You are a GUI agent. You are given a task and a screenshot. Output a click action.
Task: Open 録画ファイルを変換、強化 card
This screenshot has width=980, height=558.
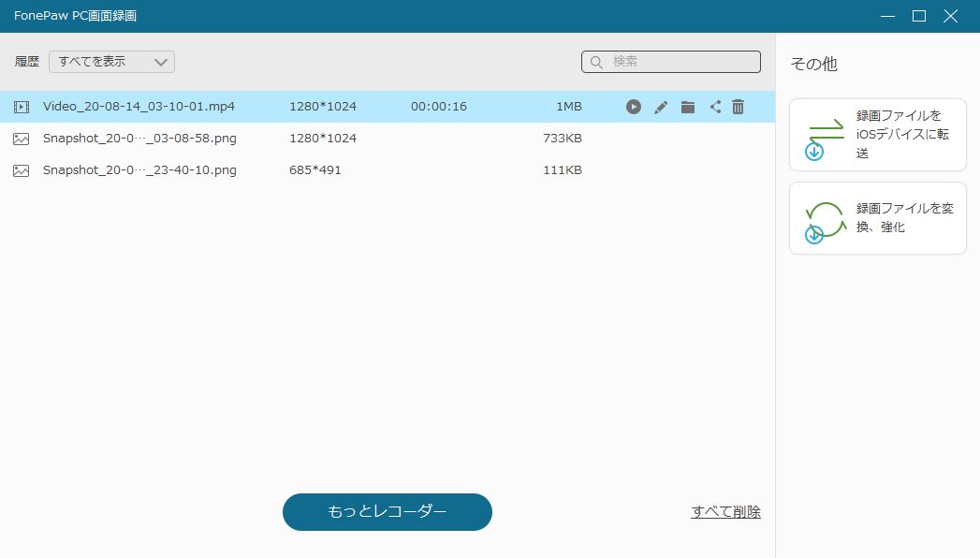coord(877,218)
